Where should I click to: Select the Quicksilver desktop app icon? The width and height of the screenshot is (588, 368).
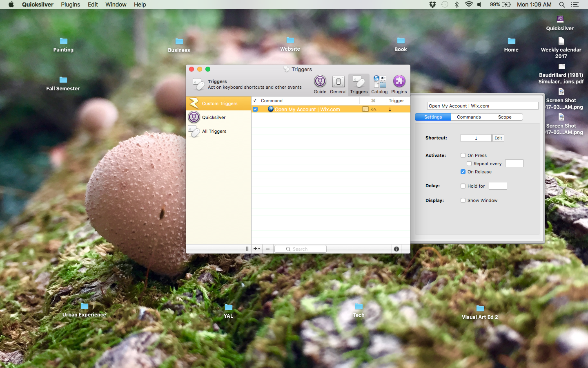point(560,23)
